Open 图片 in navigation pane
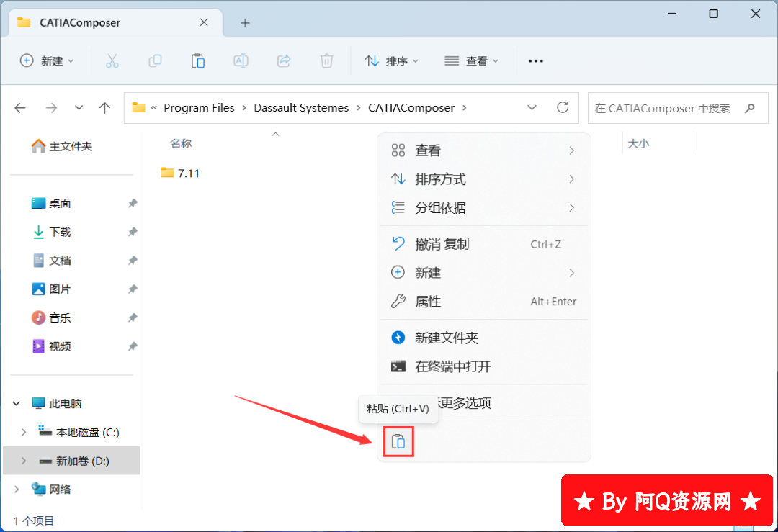 coord(52,289)
